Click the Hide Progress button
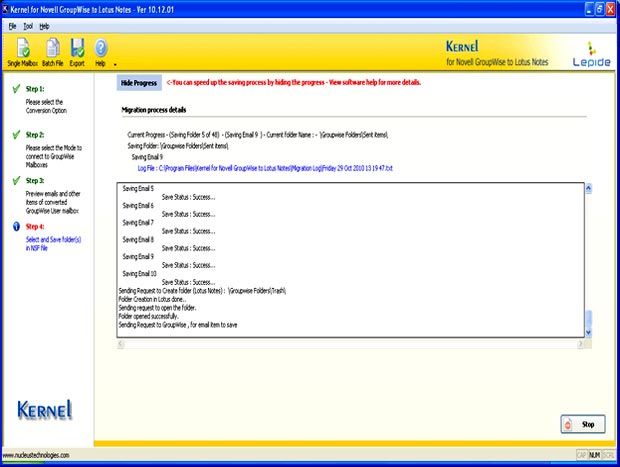The height and width of the screenshot is (467, 620). pyautogui.click(x=139, y=83)
